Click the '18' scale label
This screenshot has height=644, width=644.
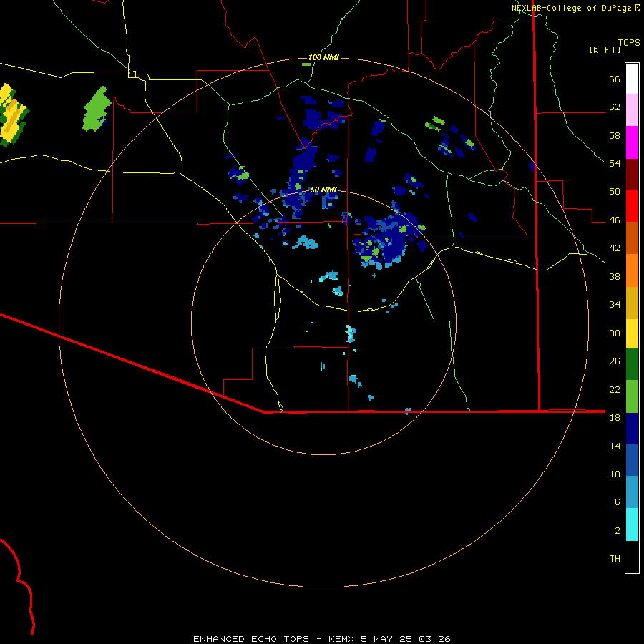(x=615, y=418)
